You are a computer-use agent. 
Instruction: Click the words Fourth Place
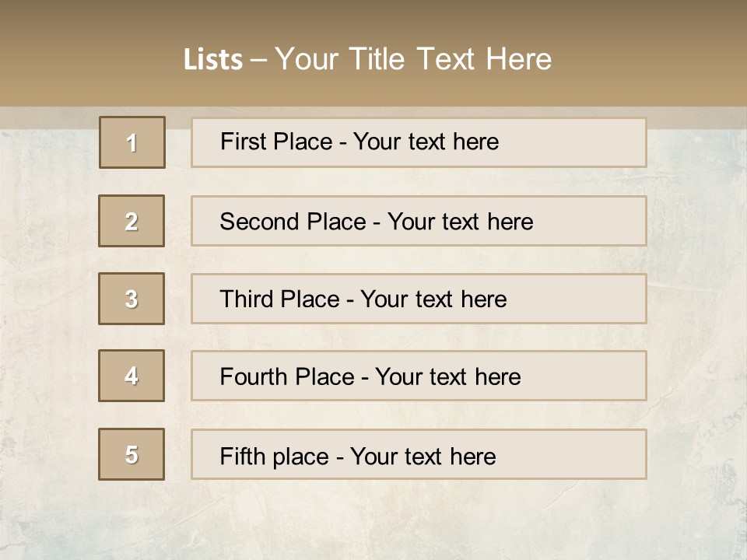pyautogui.click(x=287, y=376)
